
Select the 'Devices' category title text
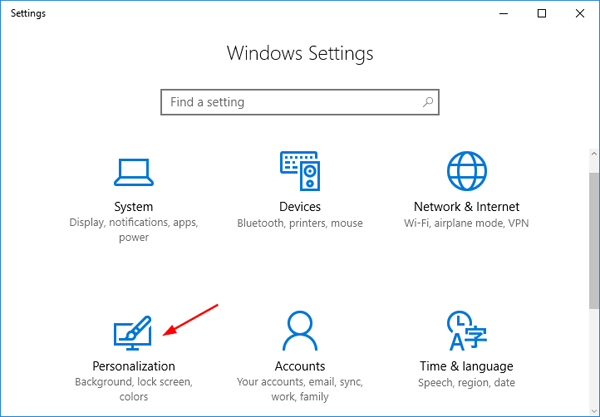click(300, 206)
